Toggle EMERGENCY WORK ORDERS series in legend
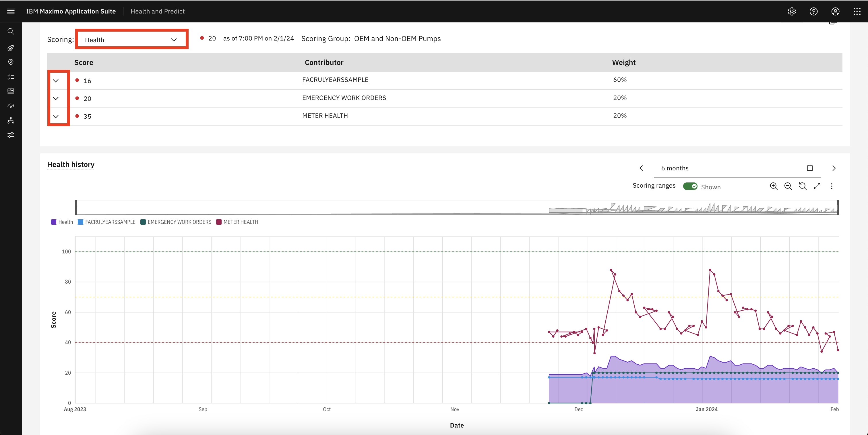 point(176,222)
